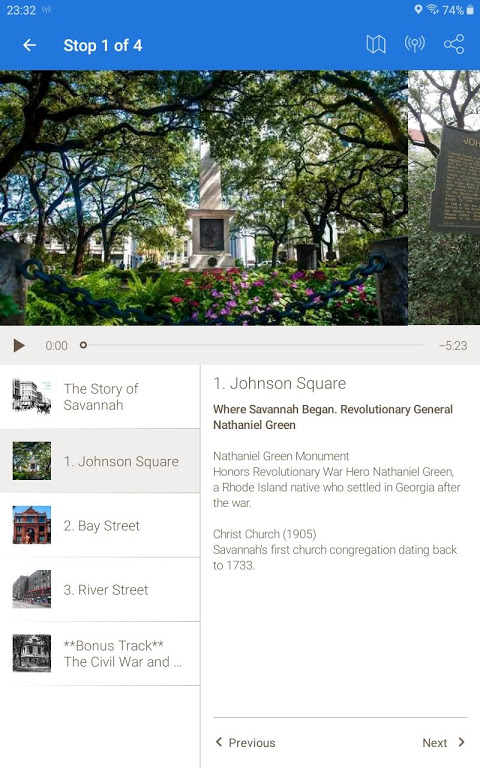Image resolution: width=480 pixels, height=768 pixels.
Task: Tap the back arrow in header
Action: [x=29, y=45]
